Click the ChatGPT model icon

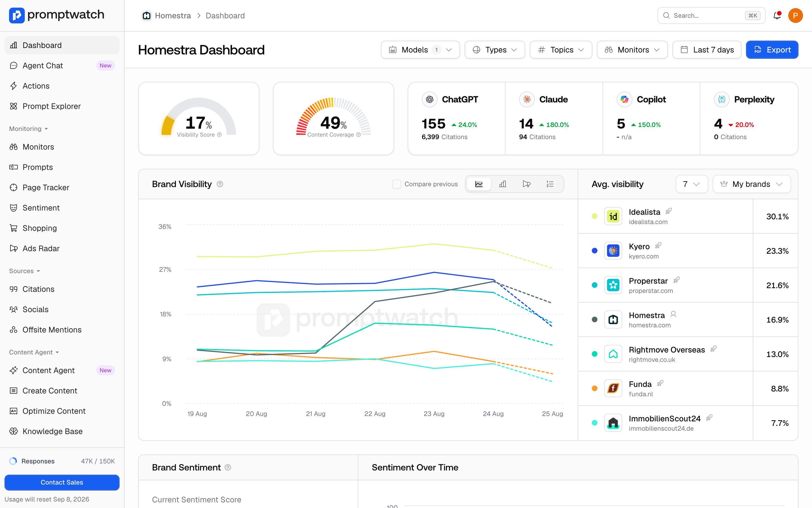[429, 99]
